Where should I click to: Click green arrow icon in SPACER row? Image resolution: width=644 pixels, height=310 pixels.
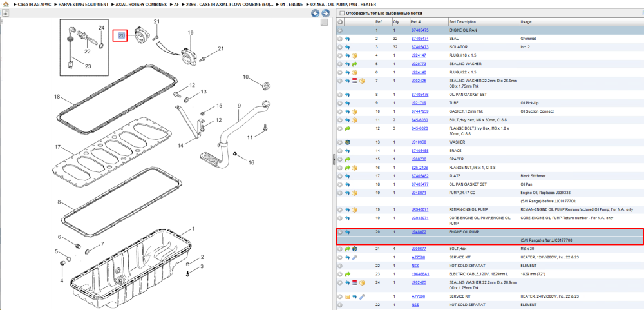pyautogui.click(x=348, y=159)
